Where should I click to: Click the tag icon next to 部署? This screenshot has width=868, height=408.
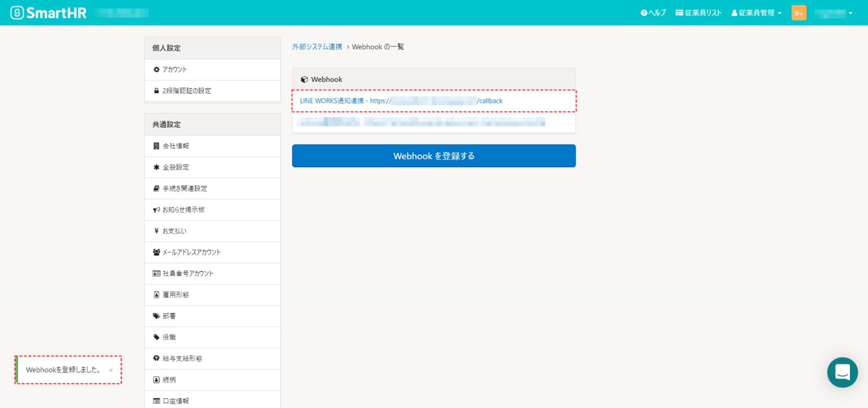[x=157, y=316]
